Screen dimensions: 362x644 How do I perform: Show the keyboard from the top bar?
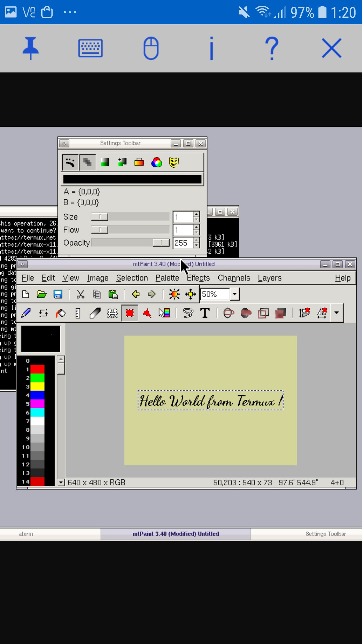pyautogui.click(x=90, y=48)
